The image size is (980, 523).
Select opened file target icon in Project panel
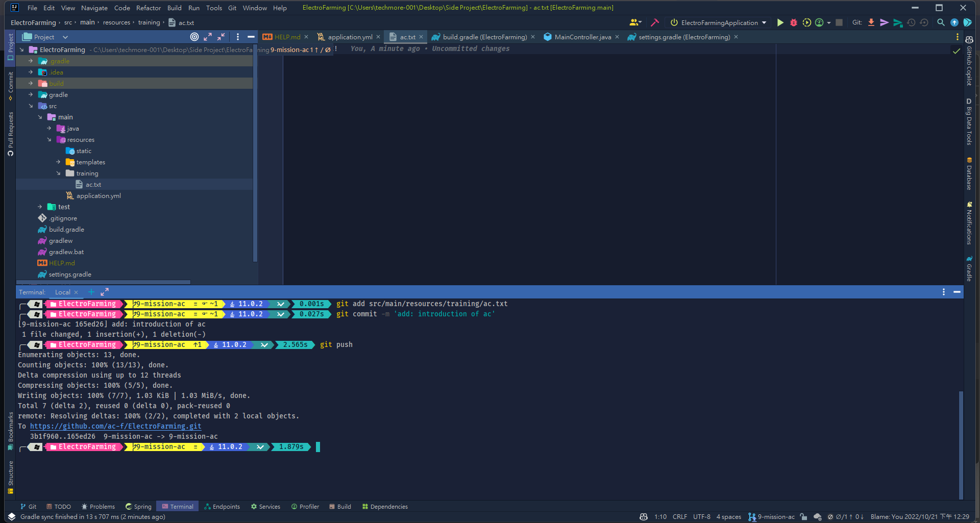(x=194, y=37)
